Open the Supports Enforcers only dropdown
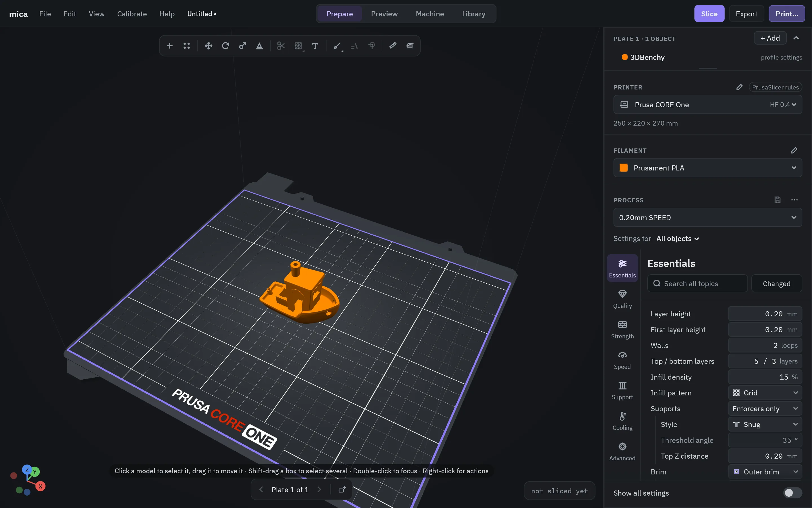812x508 pixels. (x=765, y=409)
